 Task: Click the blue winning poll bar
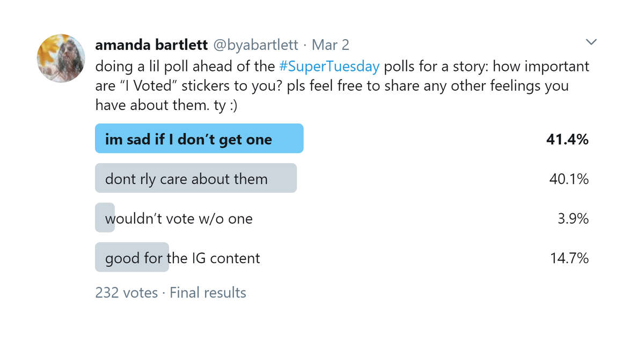(199, 139)
